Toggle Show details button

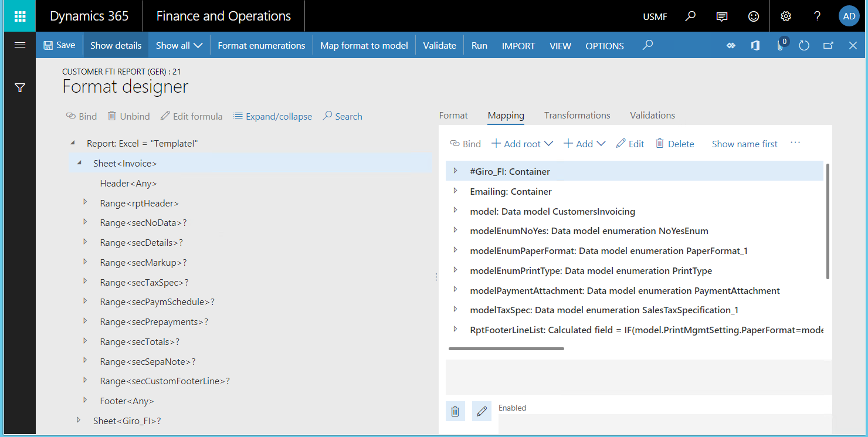click(116, 45)
